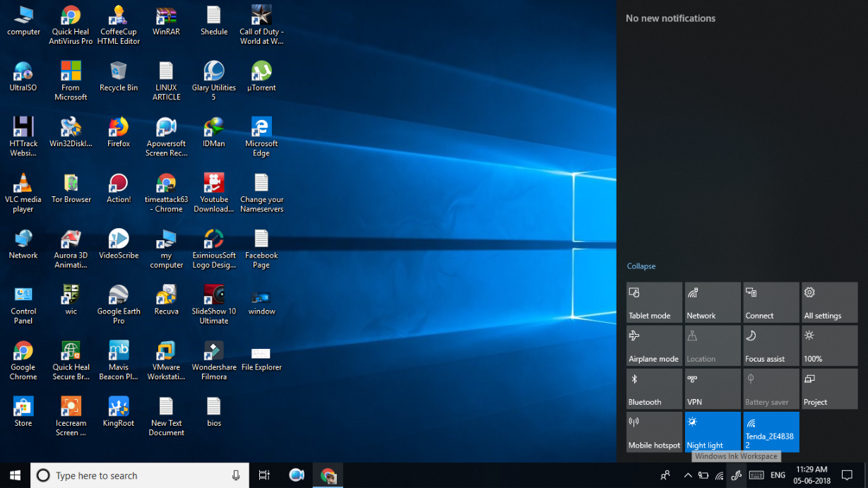The height and width of the screenshot is (488, 868).
Task: Adjust the 100% brightness control
Action: [828, 345]
